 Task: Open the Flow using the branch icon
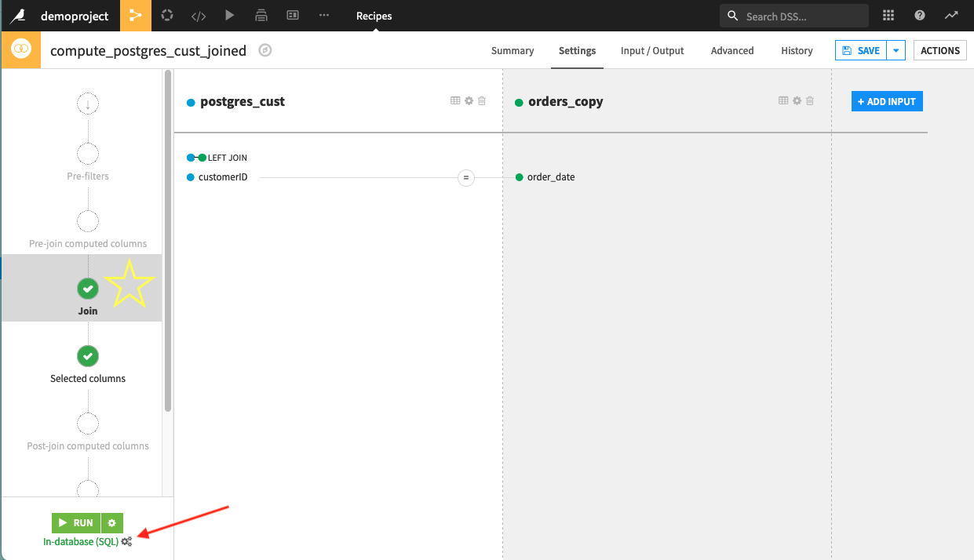pyautogui.click(x=135, y=15)
